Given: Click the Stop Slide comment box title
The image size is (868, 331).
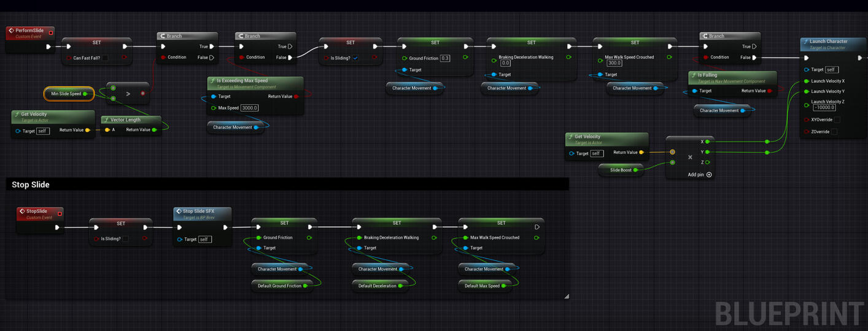Looking at the screenshot, I should pyautogui.click(x=31, y=185).
